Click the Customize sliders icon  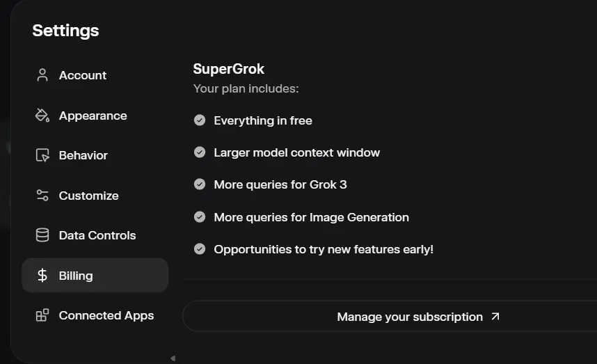pos(42,196)
